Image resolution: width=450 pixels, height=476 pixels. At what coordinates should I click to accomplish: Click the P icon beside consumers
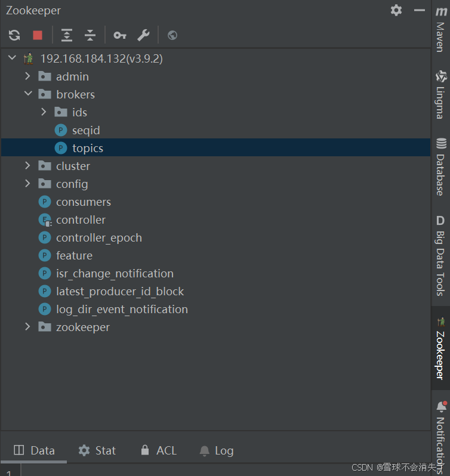[x=45, y=202]
